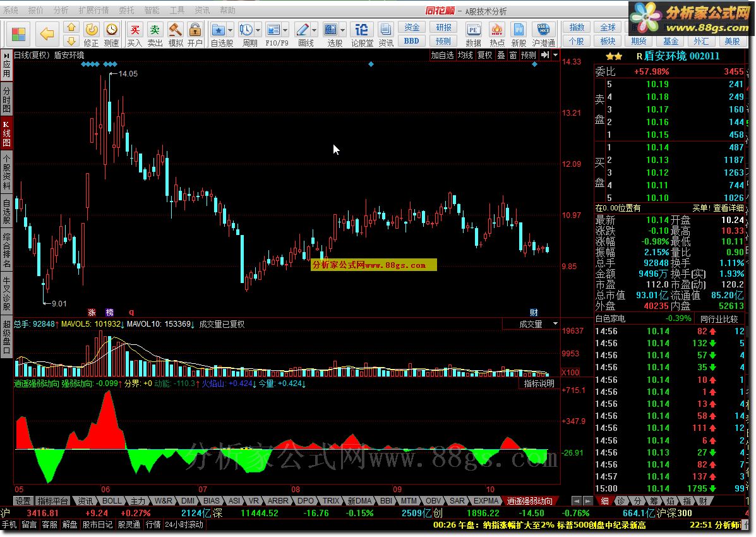This screenshot has height=537, width=756.
Task: Open the 模拟 simulated trading gavel icon
Action: (x=175, y=34)
